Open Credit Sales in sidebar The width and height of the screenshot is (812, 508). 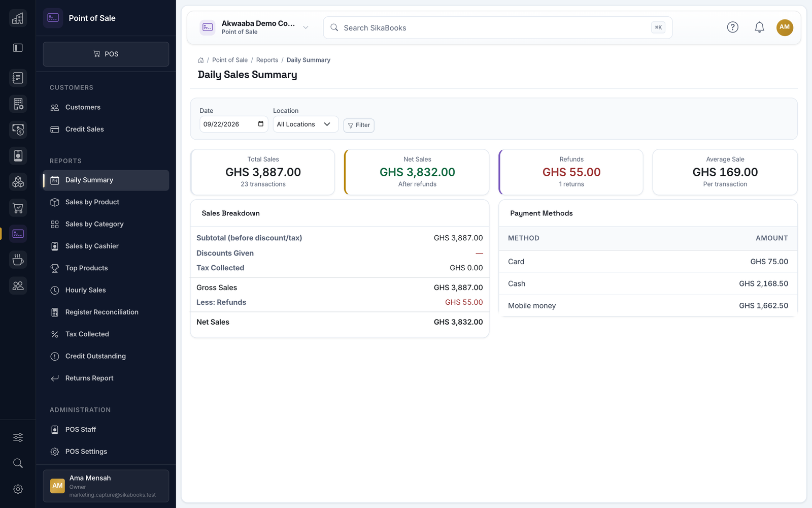[x=106, y=129]
